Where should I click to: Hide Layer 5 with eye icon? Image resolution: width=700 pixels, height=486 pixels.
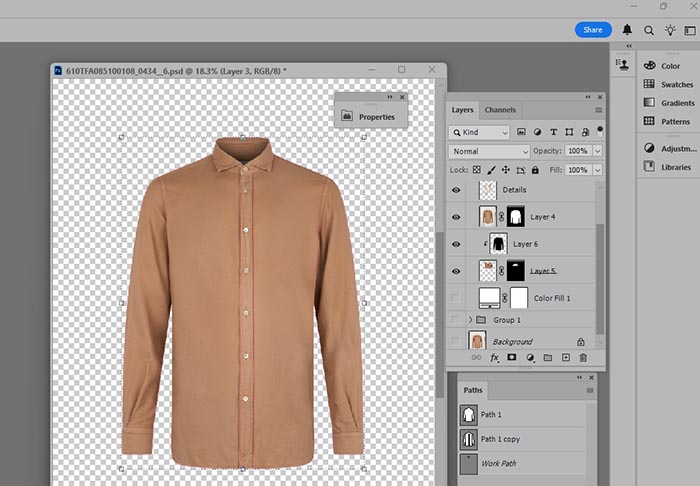456,271
